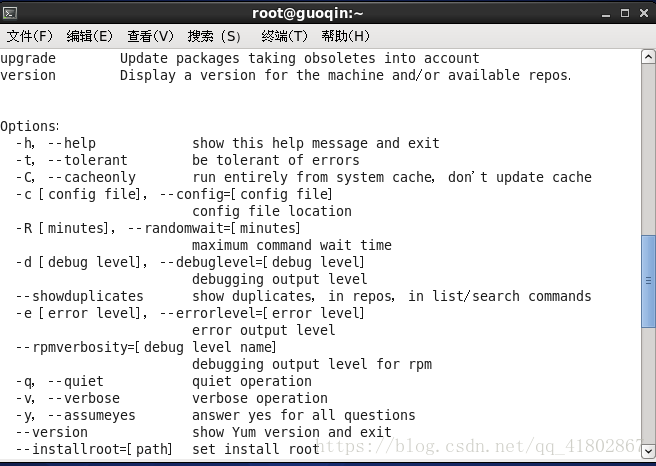The image size is (656, 466).
Task: Click the '--installroot=[path]' option text
Action: tap(94, 449)
